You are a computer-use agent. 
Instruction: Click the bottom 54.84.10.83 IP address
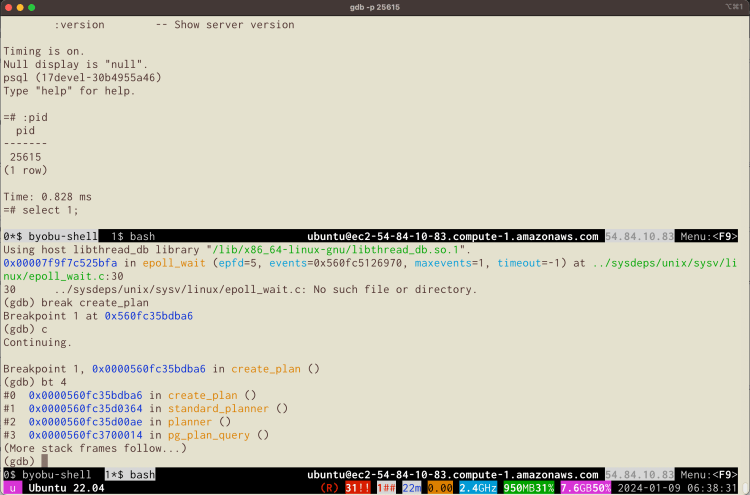point(637,475)
